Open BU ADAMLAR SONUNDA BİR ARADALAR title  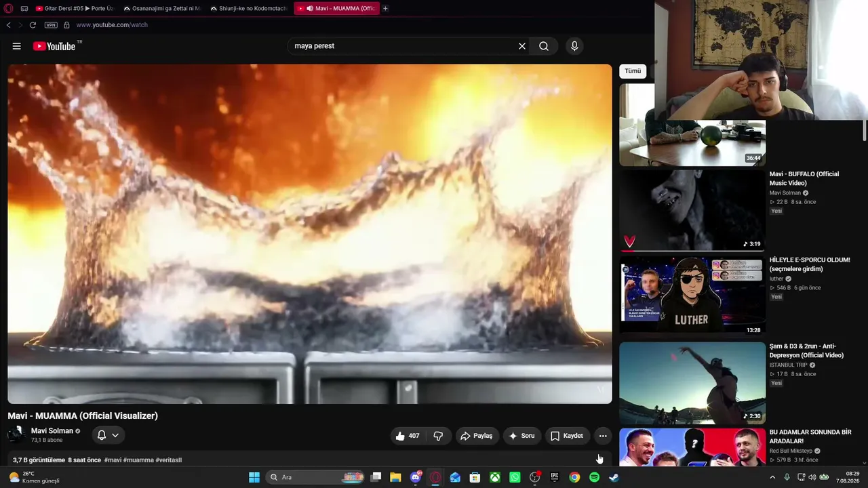coord(810,436)
